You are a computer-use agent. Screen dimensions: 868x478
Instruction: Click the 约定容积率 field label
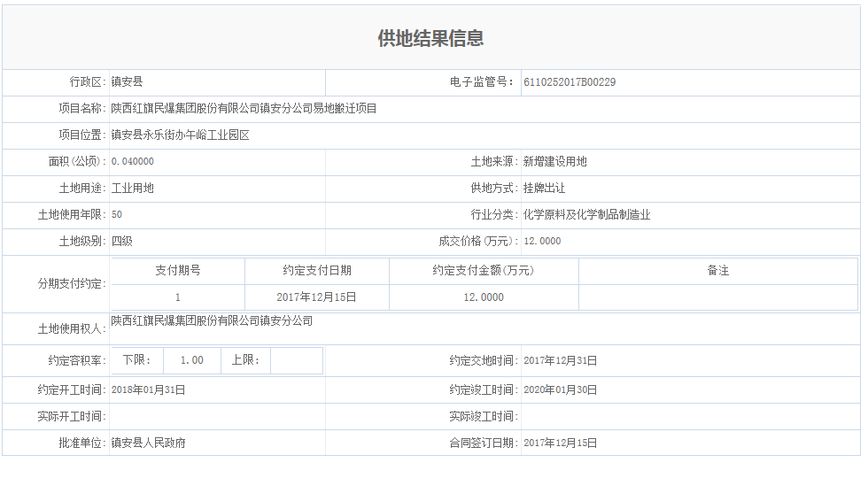(77, 361)
